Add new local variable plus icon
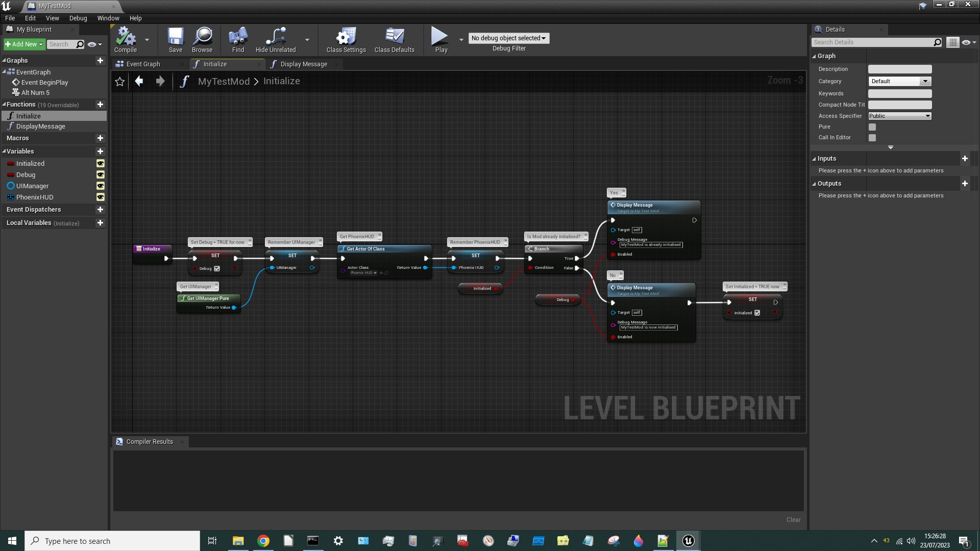This screenshot has height=551, width=980. pyautogui.click(x=100, y=222)
